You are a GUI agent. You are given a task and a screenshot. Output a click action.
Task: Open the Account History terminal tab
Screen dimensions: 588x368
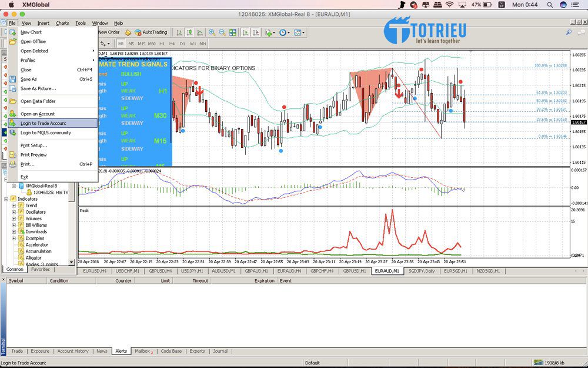(73, 352)
